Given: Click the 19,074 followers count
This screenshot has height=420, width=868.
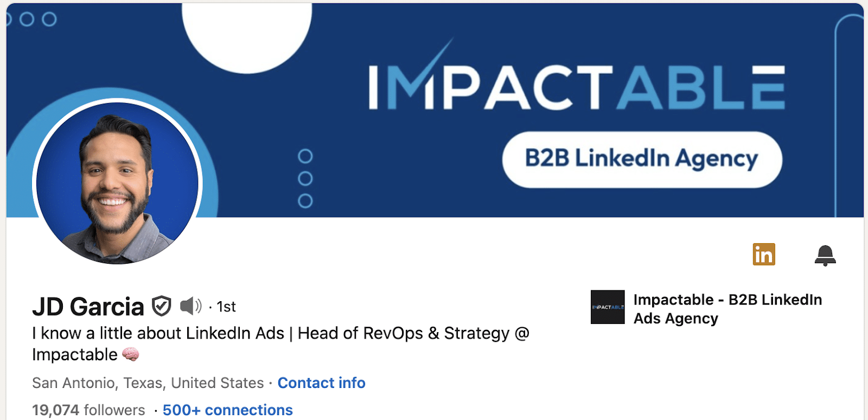Looking at the screenshot, I should 88,410.
